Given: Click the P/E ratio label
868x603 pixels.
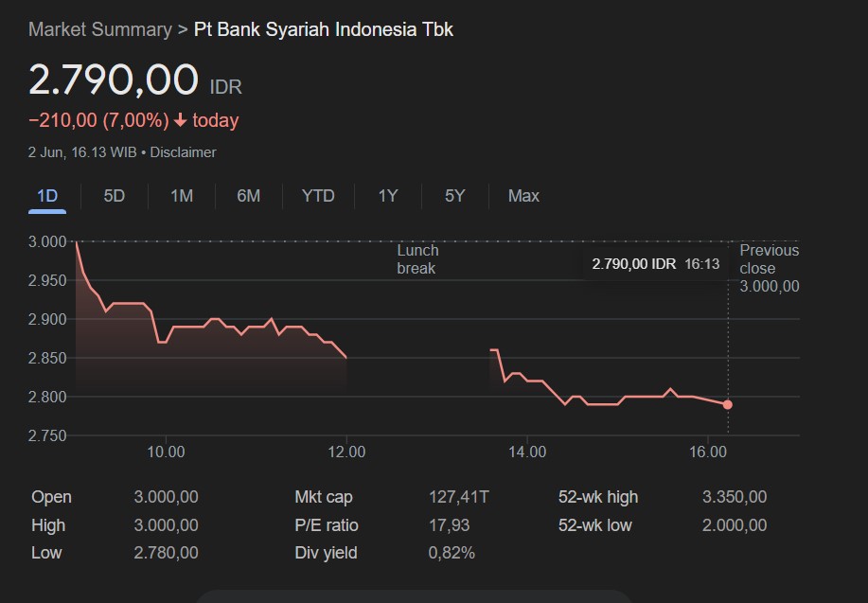Looking at the screenshot, I should tap(327, 525).
